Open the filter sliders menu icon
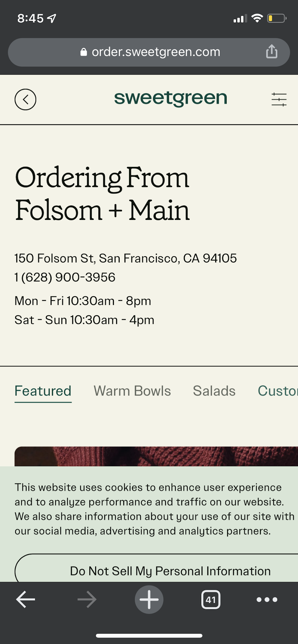The image size is (298, 644). (x=279, y=99)
